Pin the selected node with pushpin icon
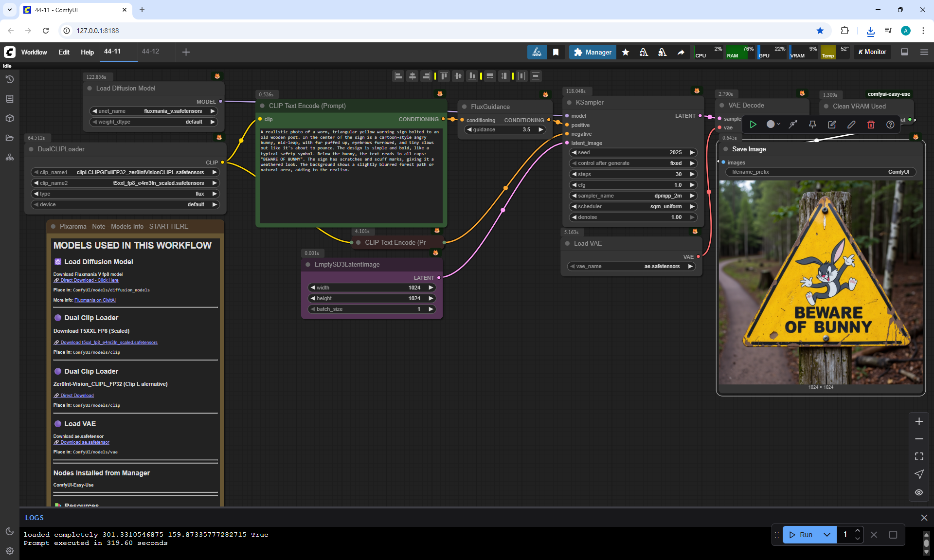Viewport: 934px width, 560px height. [812, 125]
